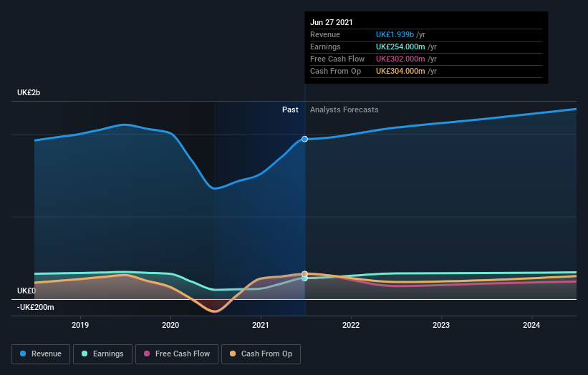Click the blue Revenue data point marker
The image size is (588, 375).
click(x=304, y=139)
